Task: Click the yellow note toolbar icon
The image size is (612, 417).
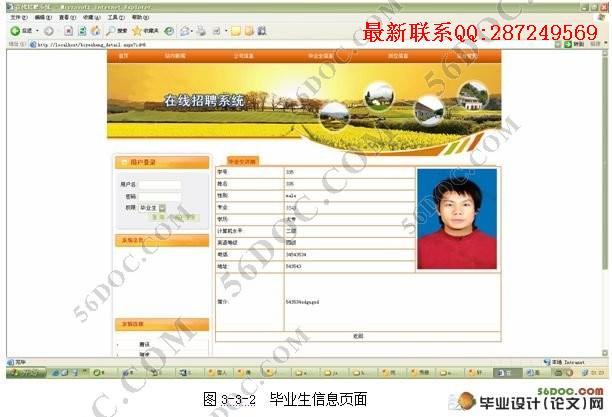Action: [x=236, y=31]
